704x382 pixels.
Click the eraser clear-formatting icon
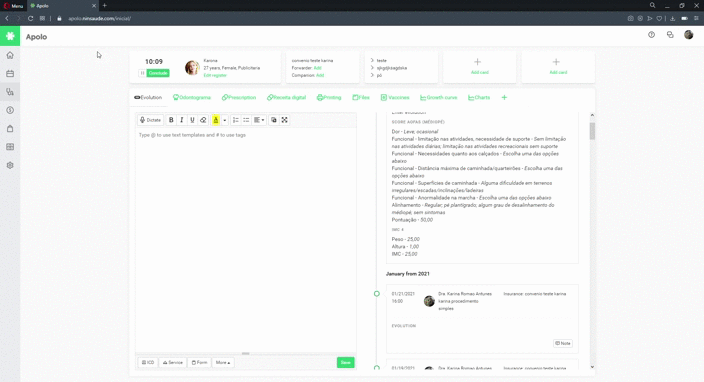203,120
